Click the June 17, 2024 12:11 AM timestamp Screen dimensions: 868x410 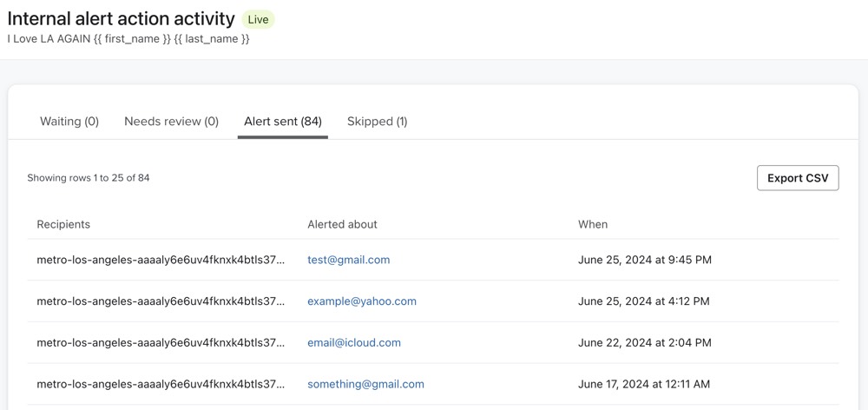[644, 384]
